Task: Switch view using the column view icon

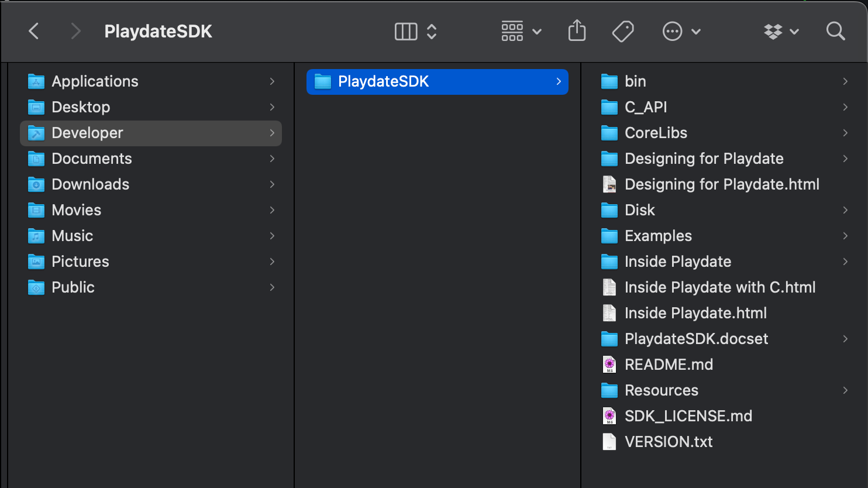Action: [406, 31]
